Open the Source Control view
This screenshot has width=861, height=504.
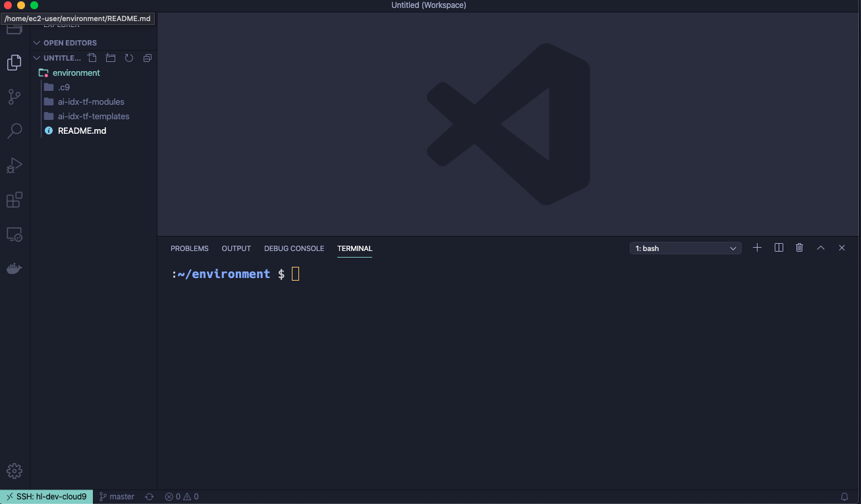tap(14, 97)
